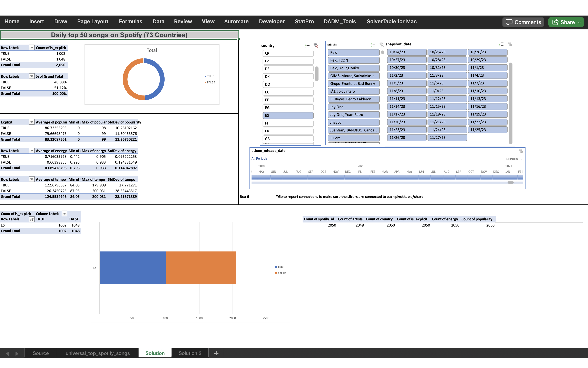Screen dimensions: 588x368
Task: Open the Data ribbon tab
Action: [x=158, y=21]
